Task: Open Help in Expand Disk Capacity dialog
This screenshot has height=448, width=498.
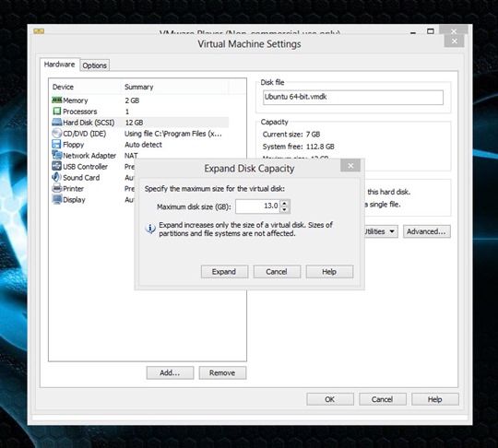Action: (329, 272)
